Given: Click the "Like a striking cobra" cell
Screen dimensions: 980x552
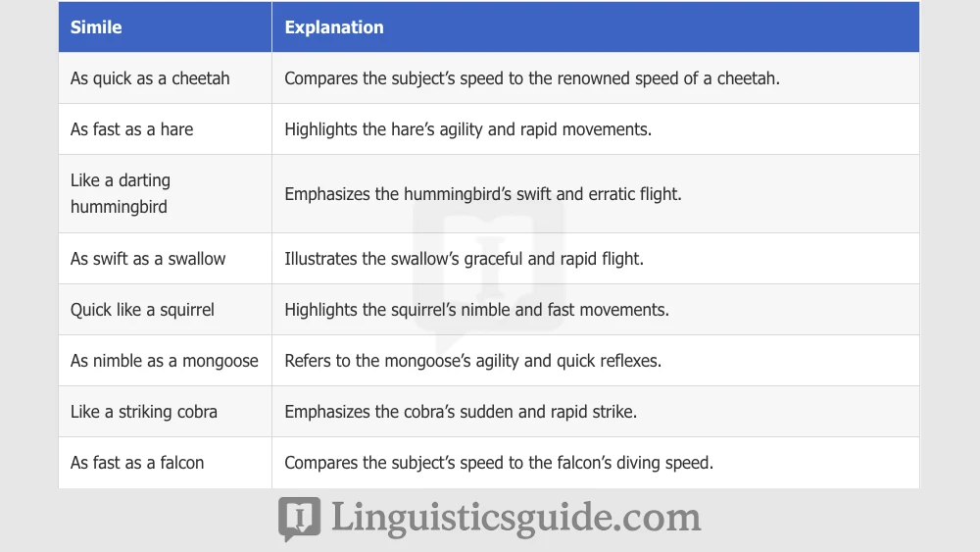Looking at the screenshot, I should tap(144, 412).
